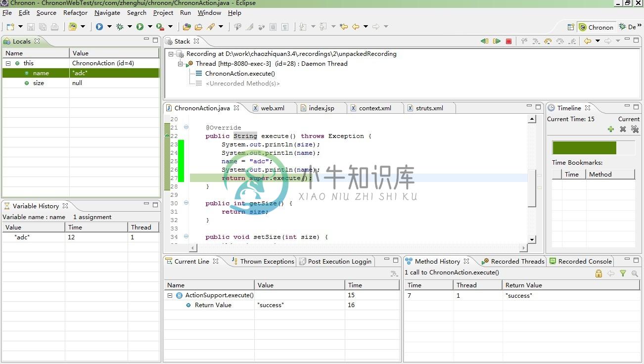Minimize the Timeline view
Viewport: 644px width, 364px height.
627,106
